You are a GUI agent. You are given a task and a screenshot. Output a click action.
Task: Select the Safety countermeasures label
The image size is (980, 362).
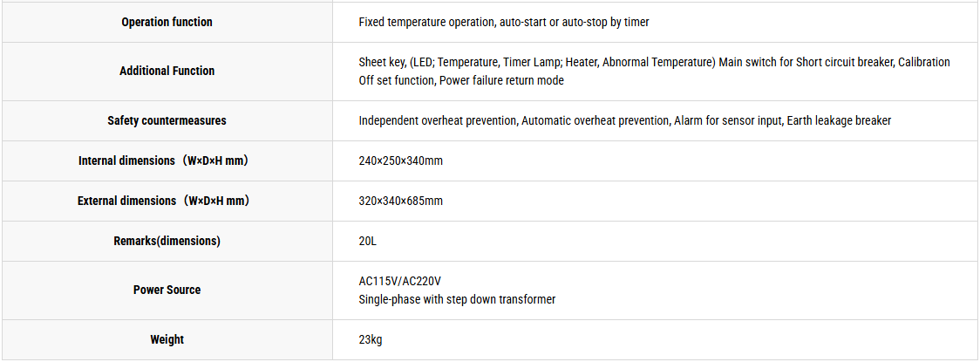point(167,120)
